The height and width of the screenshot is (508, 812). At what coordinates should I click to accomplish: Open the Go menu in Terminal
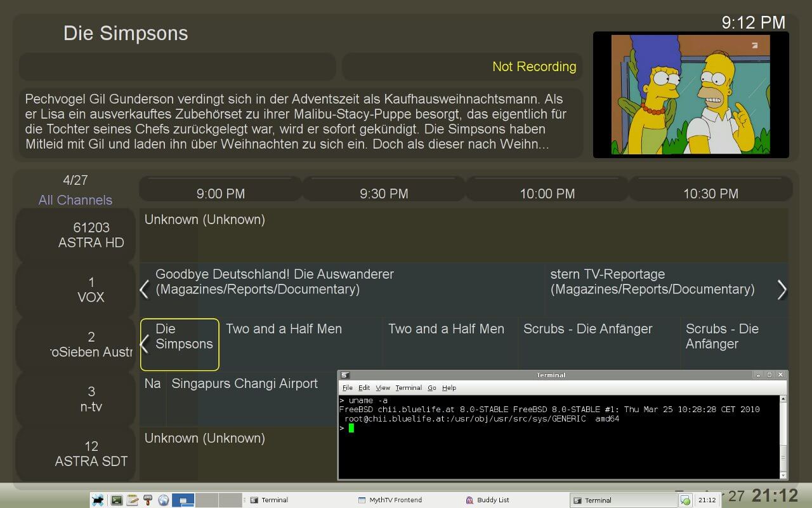click(x=431, y=387)
